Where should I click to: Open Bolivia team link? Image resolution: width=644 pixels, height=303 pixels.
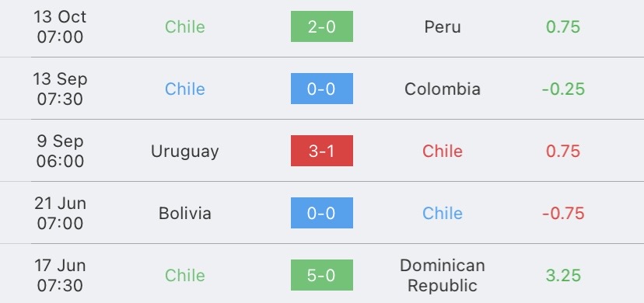point(185,213)
